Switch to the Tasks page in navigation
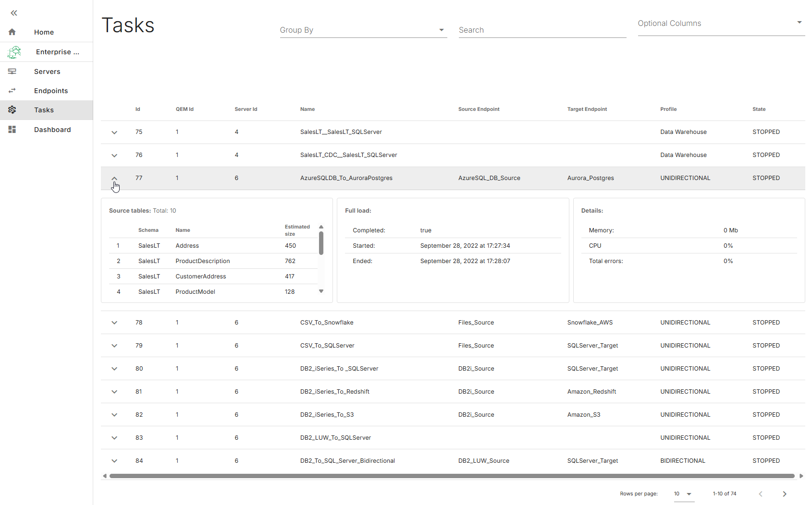The image size is (812, 505). coord(44,110)
